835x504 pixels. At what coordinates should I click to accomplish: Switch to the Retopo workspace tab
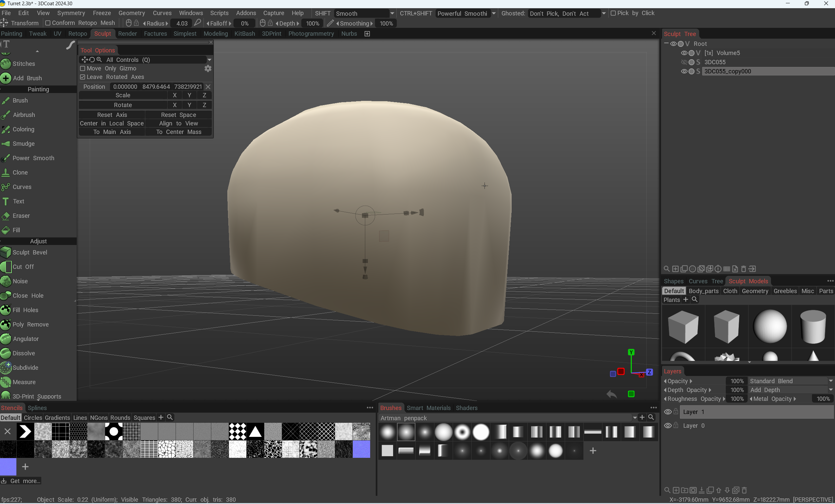[78, 33]
